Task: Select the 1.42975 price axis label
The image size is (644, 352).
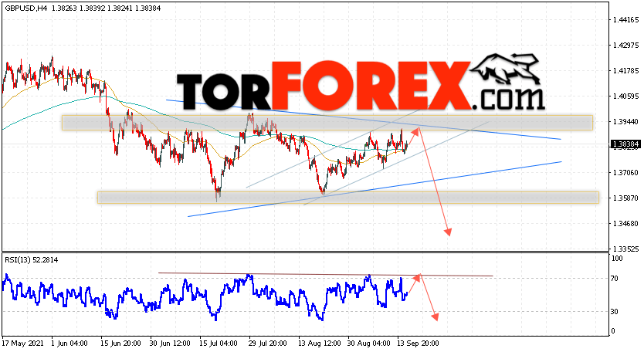Action: [x=626, y=46]
